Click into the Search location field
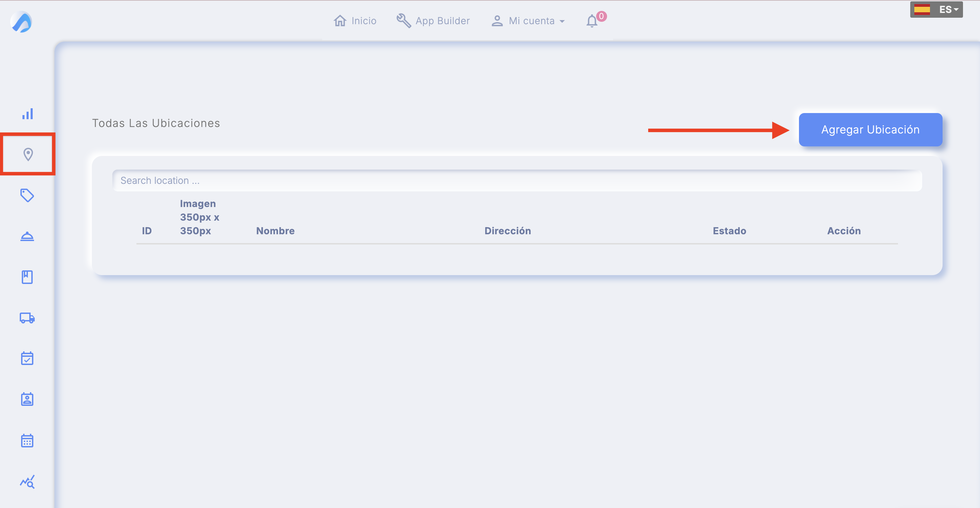This screenshot has height=508, width=980. pos(517,180)
